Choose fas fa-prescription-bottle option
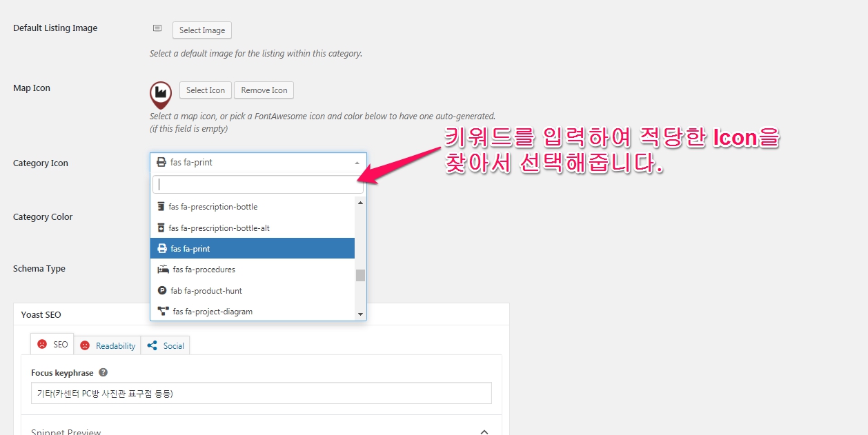The image size is (868, 435). 253,207
